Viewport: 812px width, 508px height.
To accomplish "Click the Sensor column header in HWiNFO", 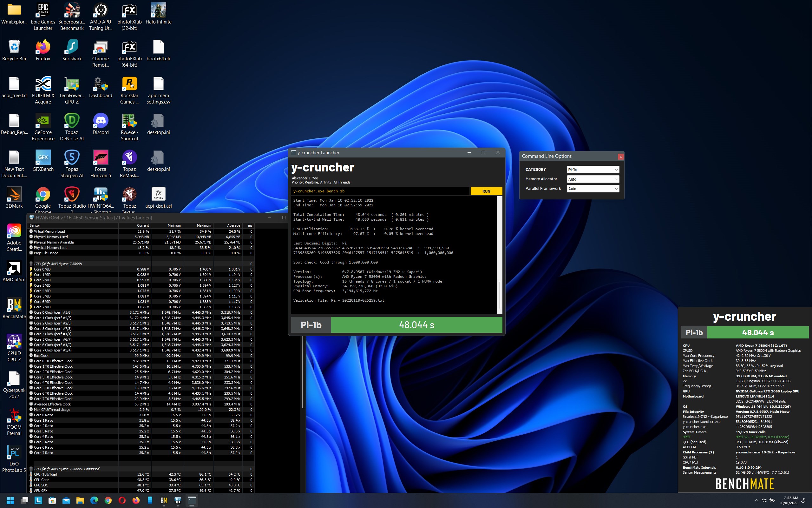I will tap(73, 225).
